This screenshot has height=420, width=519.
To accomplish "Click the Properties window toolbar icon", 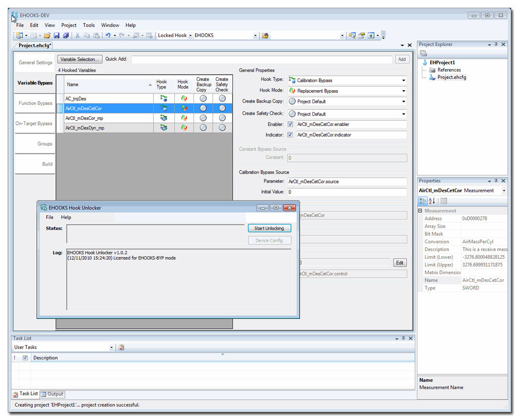I will click(361, 35).
